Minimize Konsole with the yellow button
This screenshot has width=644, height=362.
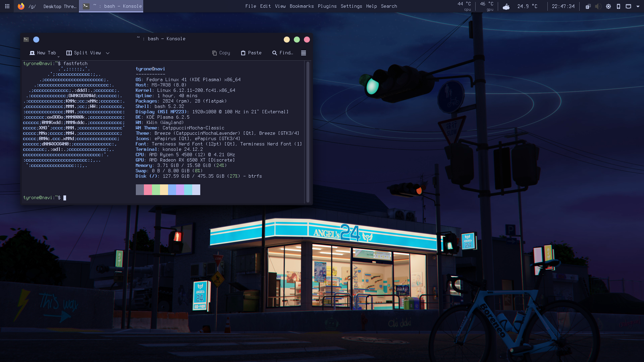(x=287, y=40)
